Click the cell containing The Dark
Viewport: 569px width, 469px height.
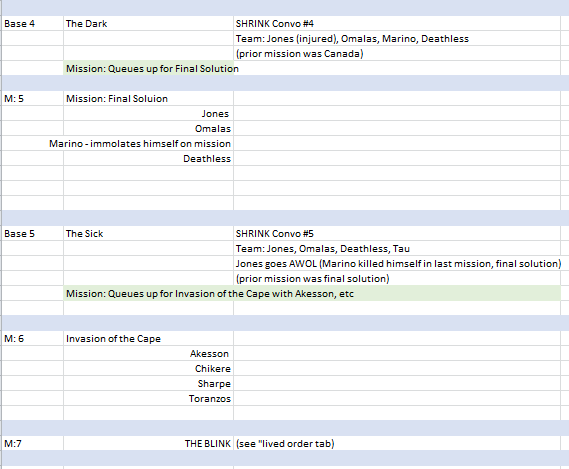point(148,24)
